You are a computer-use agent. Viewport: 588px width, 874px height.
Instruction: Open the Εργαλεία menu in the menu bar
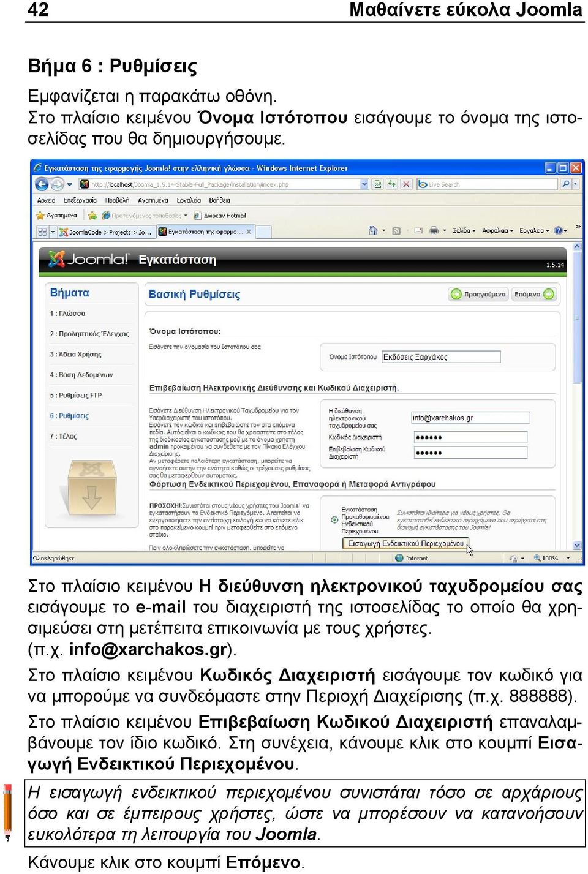click(x=189, y=200)
